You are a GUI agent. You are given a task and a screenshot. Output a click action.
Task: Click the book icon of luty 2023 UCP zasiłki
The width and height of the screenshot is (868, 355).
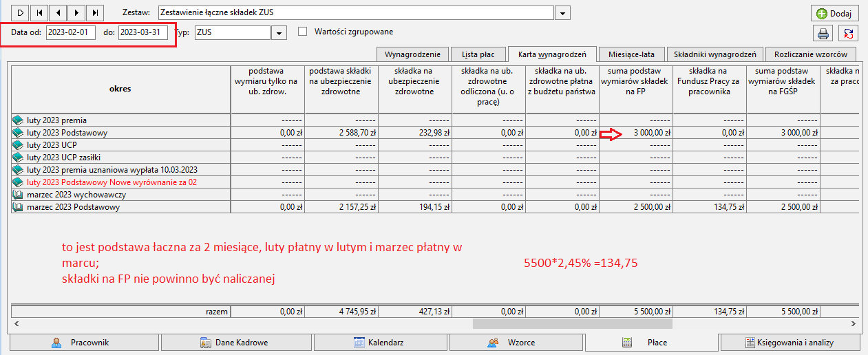click(x=18, y=158)
